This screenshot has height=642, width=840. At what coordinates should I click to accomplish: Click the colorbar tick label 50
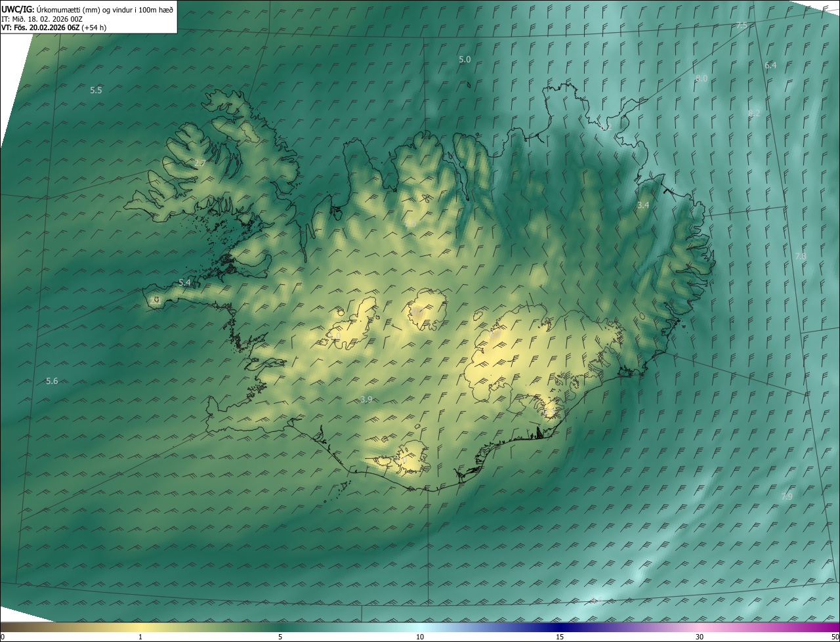coord(834,637)
